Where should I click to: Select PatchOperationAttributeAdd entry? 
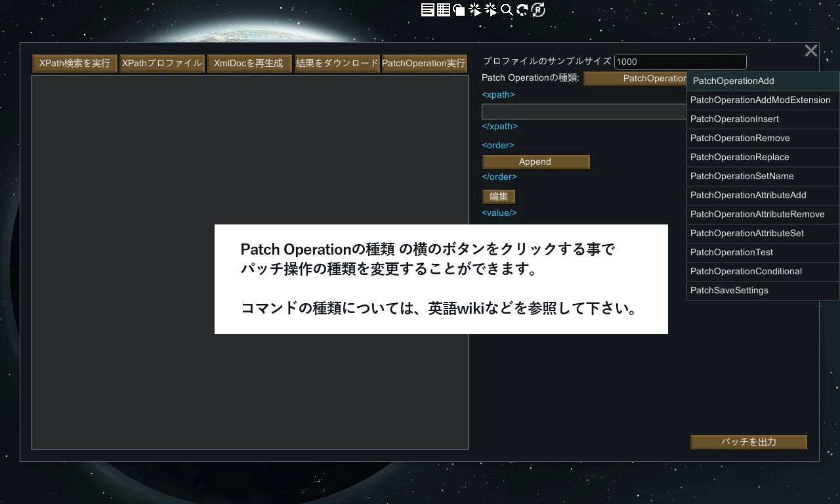(763, 196)
